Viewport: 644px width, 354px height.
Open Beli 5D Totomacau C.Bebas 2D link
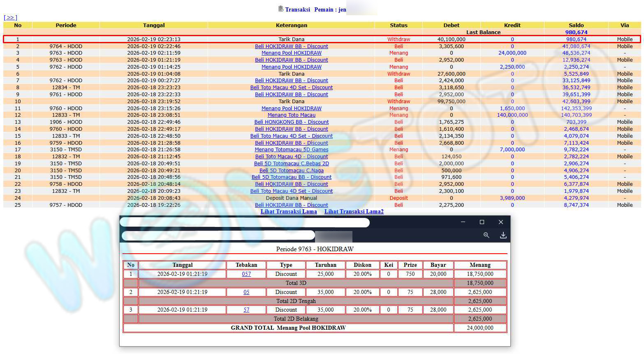click(x=291, y=164)
